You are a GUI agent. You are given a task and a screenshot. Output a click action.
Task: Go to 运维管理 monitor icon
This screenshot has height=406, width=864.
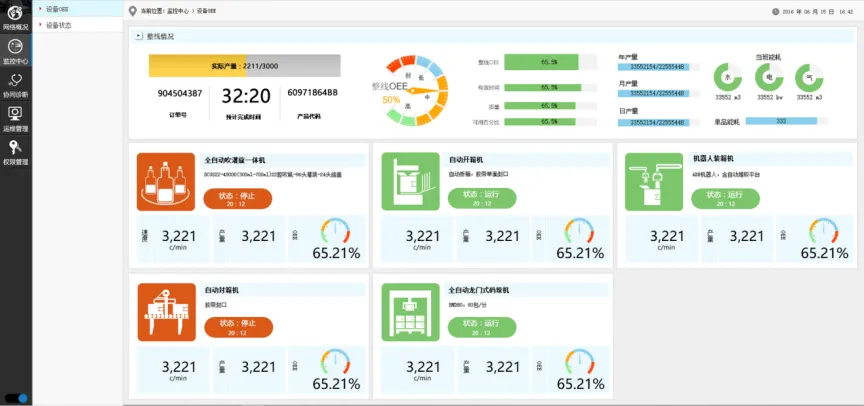(x=16, y=118)
